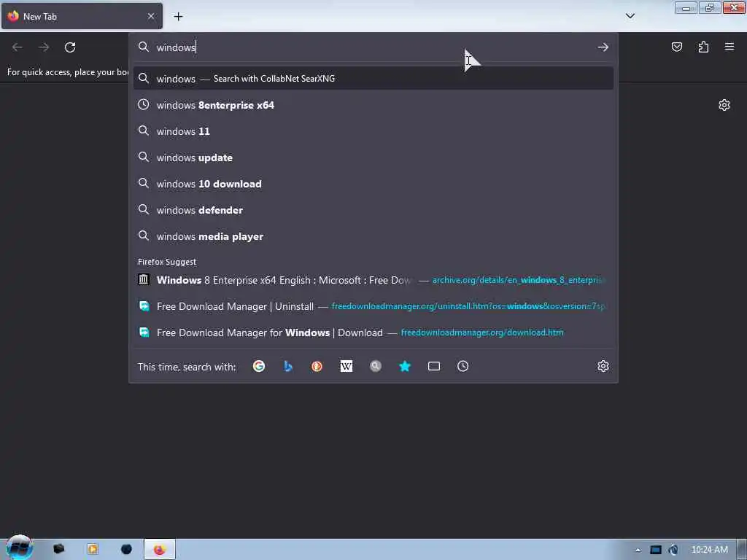
Task: Search this time with Wikipedia icon
Action: [347, 366]
